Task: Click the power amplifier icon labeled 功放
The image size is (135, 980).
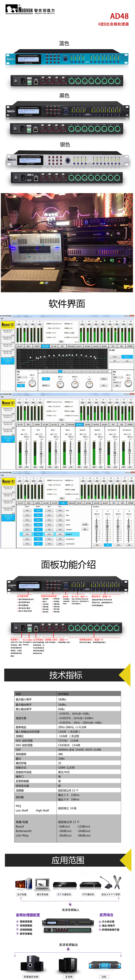Action: pyautogui.click(x=104, y=964)
